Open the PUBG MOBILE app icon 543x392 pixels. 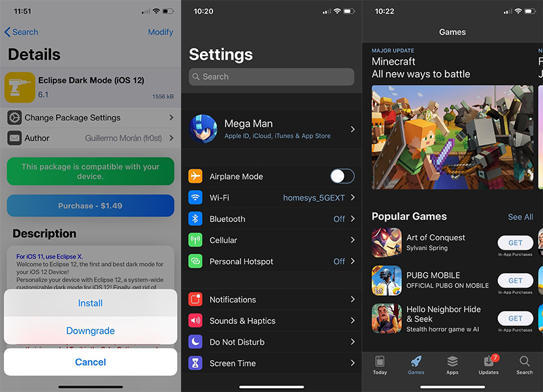[x=387, y=280]
